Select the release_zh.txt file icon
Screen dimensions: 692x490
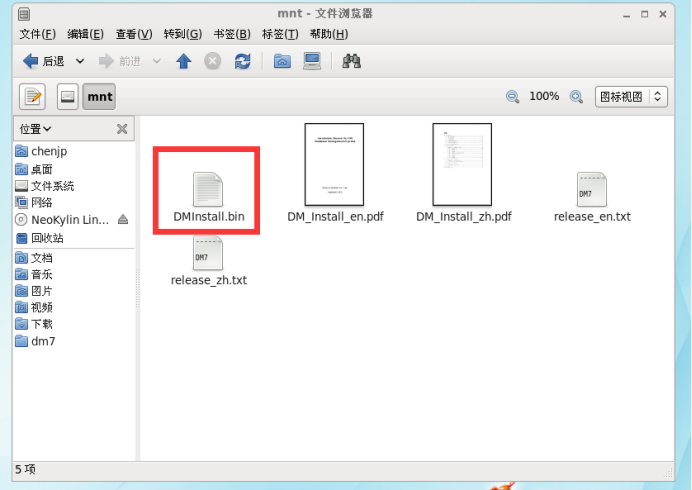click(x=208, y=253)
